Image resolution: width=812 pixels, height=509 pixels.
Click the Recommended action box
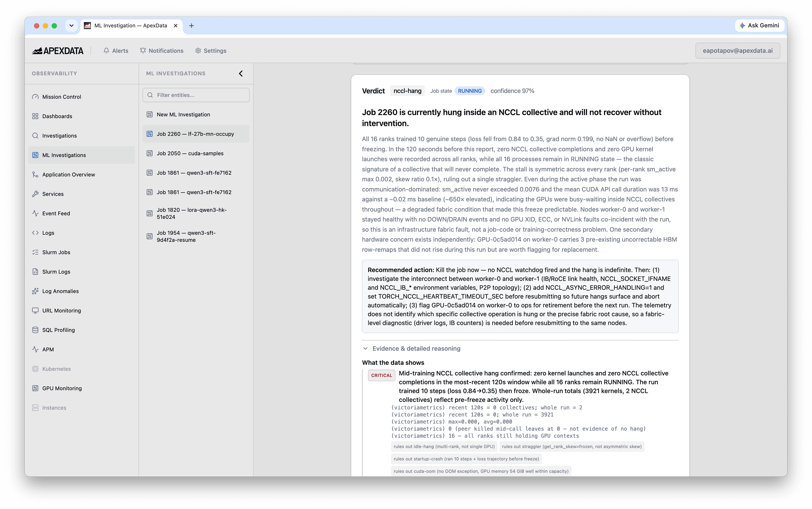[x=520, y=296]
